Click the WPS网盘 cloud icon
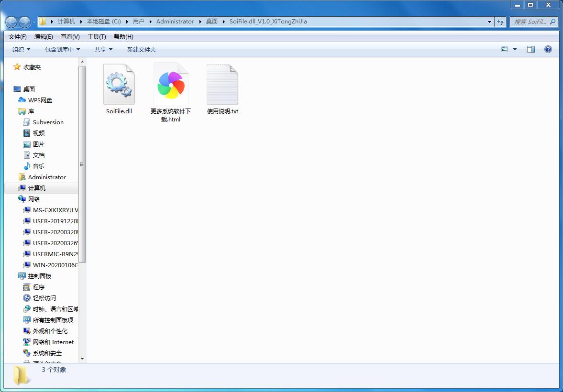Screen dimensions: 563x392 pos(22,100)
